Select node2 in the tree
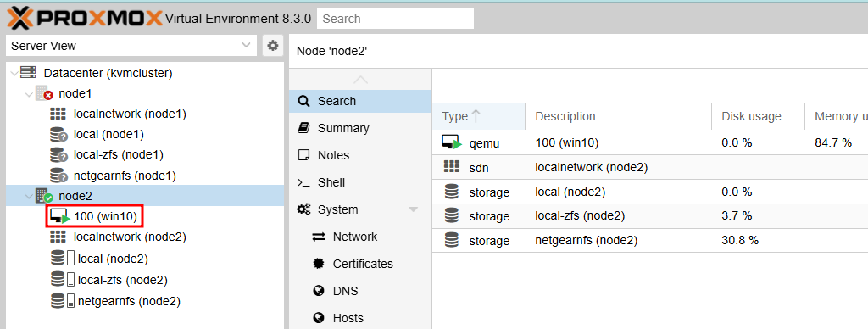This screenshot has width=868, height=329. [75, 196]
